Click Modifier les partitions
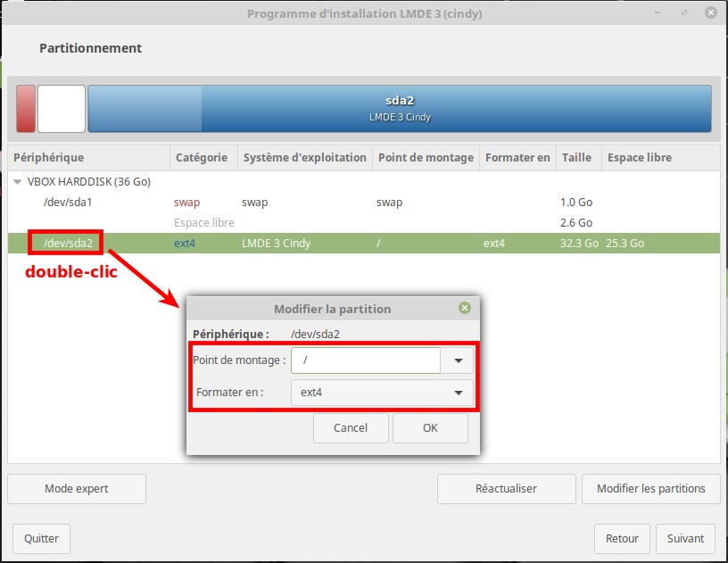Image resolution: width=728 pixels, height=563 pixels. point(650,488)
